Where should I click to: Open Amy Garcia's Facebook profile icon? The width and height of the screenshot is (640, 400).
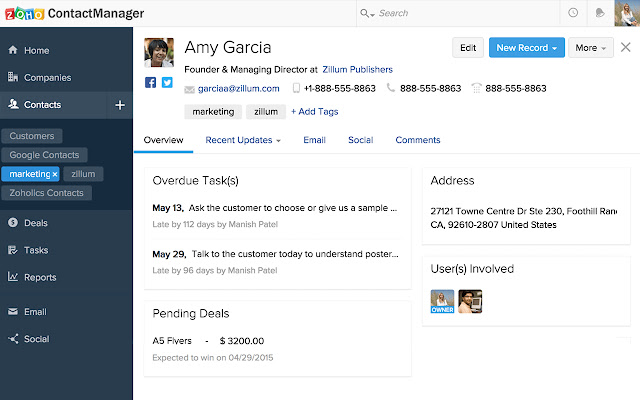pyautogui.click(x=150, y=82)
